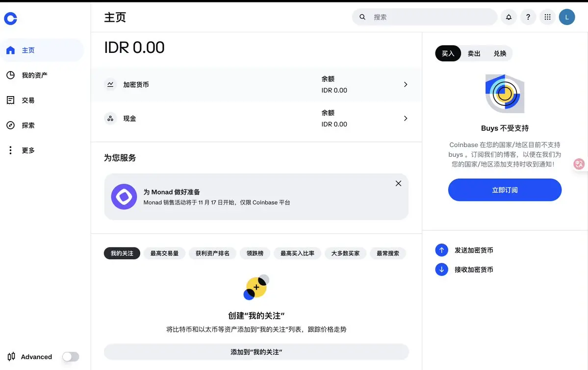This screenshot has height=370, width=588.
Task: Click the Buys unsupported shield illustration
Action: click(x=505, y=94)
